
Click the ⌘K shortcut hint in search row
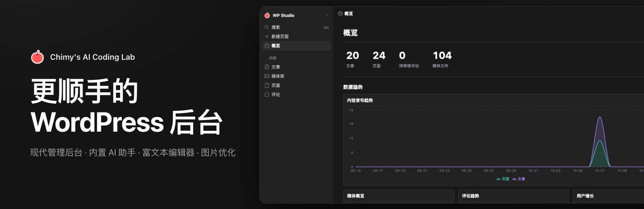pyautogui.click(x=326, y=28)
